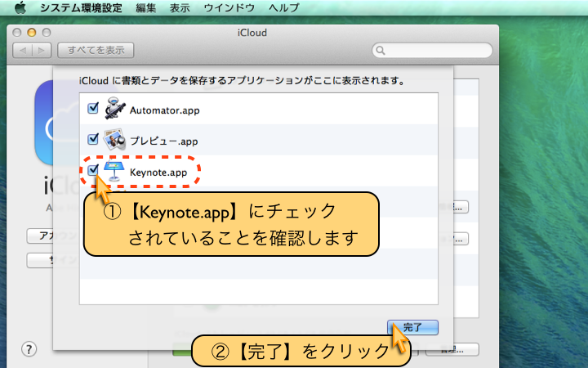This screenshot has height=368, width=588.
Task: Open help with the question mark button
Action: 29,349
